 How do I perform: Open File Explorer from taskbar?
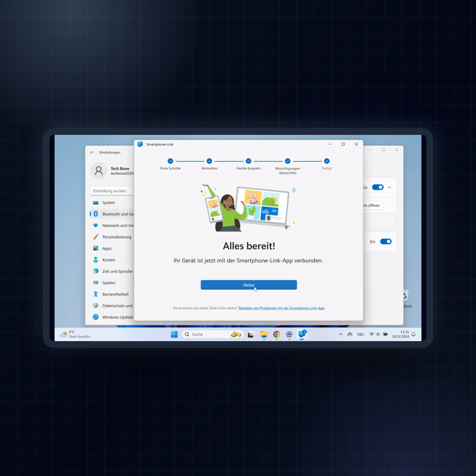click(264, 335)
